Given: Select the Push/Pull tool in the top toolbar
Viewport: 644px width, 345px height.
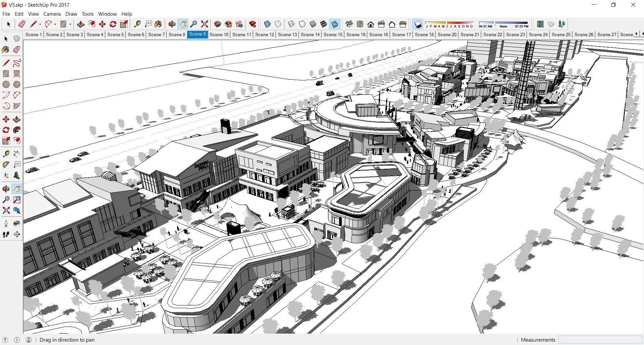Looking at the screenshot, I should coord(80,24).
